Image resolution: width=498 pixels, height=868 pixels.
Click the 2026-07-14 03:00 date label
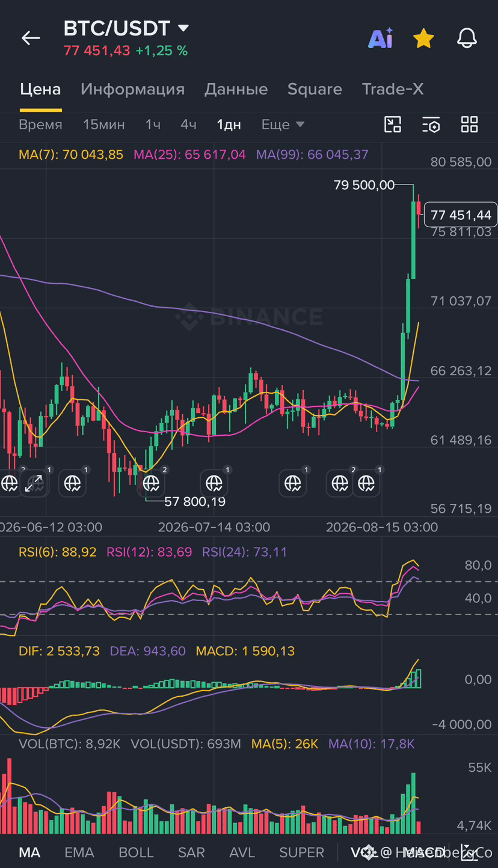pyautogui.click(x=214, y=527)
